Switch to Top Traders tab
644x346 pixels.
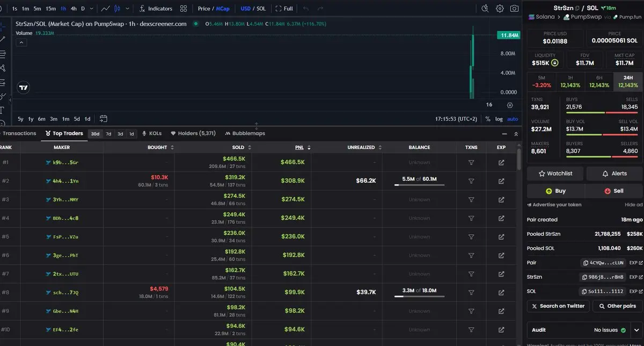click(64, 133)
